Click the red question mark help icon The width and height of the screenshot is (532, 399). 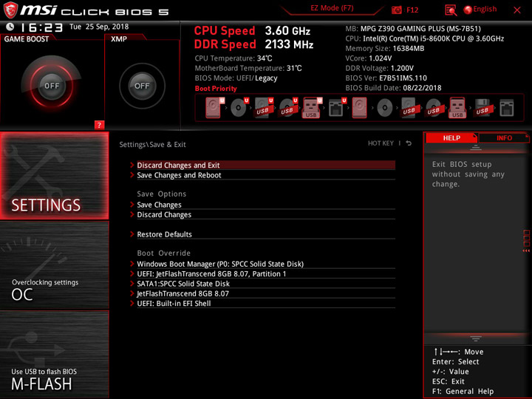point(99,125)
